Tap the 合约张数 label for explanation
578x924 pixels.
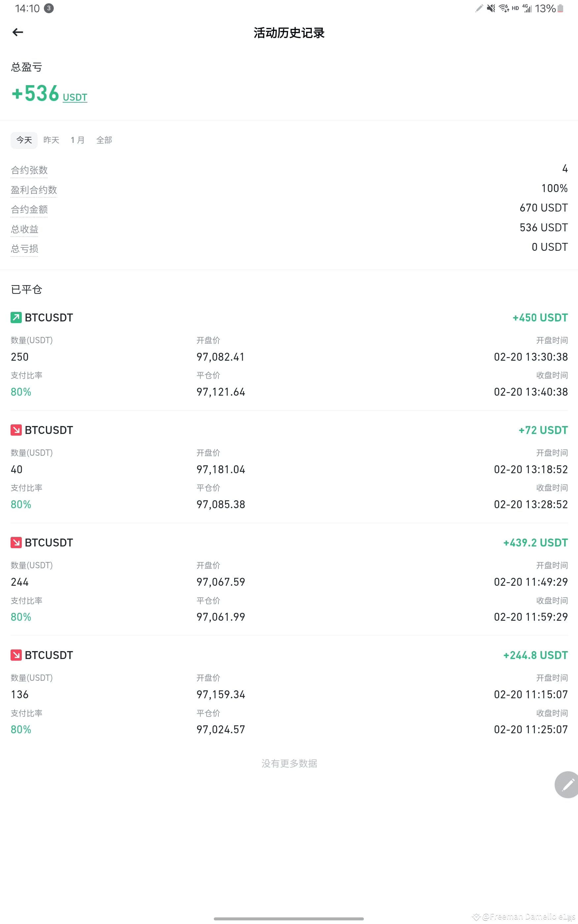[x=29, y=170]
